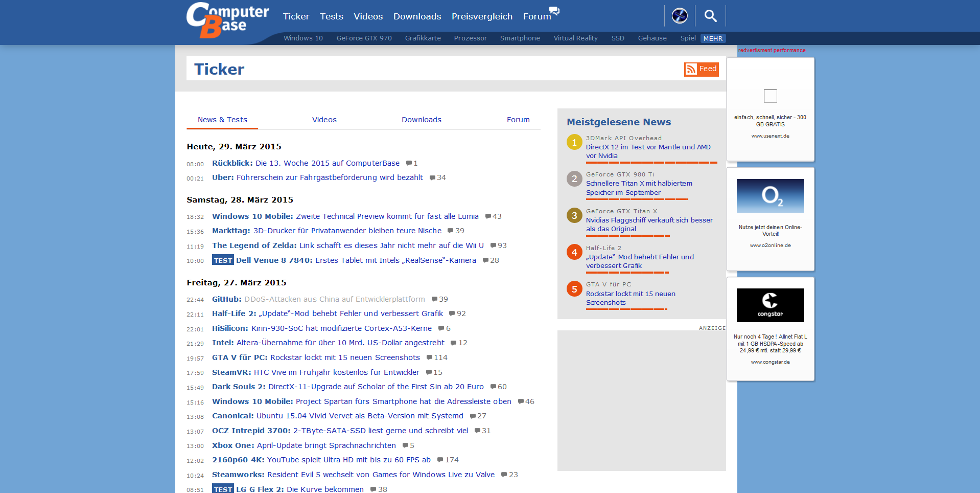
Task: Open comments bubble for GitHub article
Action: click(x=434, y=300)
